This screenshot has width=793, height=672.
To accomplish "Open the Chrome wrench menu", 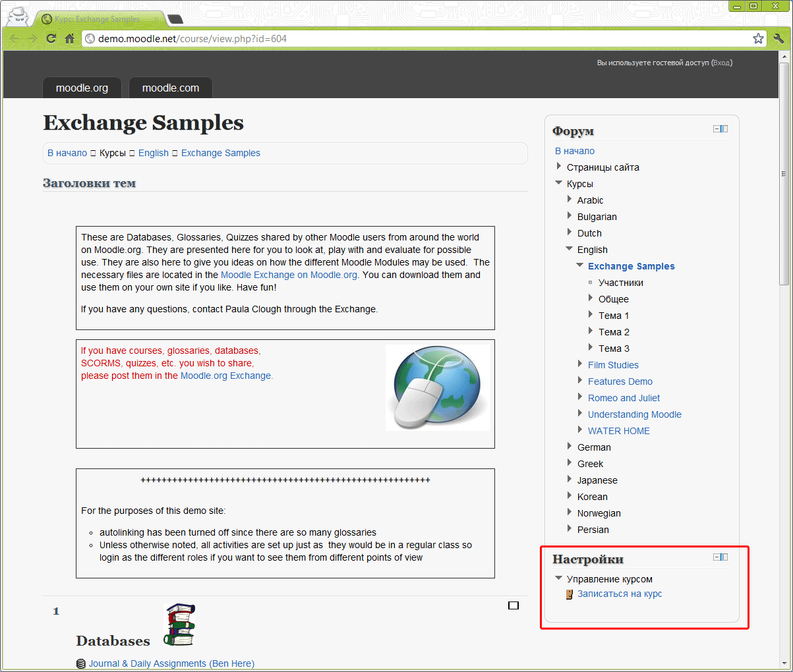I will [778, 38].
